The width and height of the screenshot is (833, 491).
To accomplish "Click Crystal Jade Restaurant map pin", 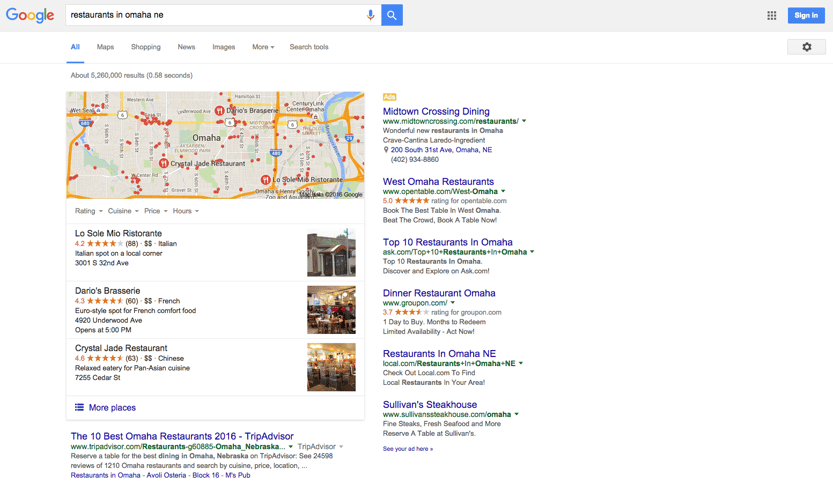I will [x=164, y=163].
